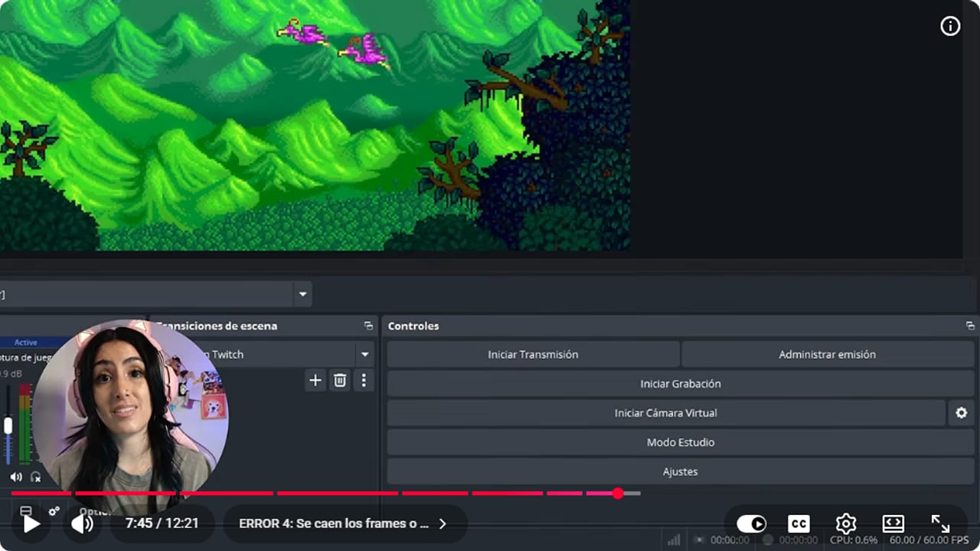Switch to theater mode view
This screenshot has width=980, height=551.
tap(893, 523)
